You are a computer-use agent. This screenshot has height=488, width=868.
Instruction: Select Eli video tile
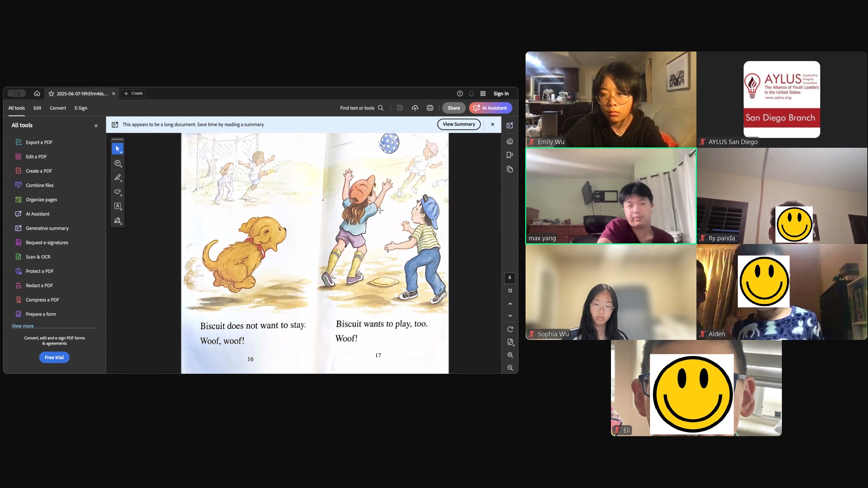(696, 388)
